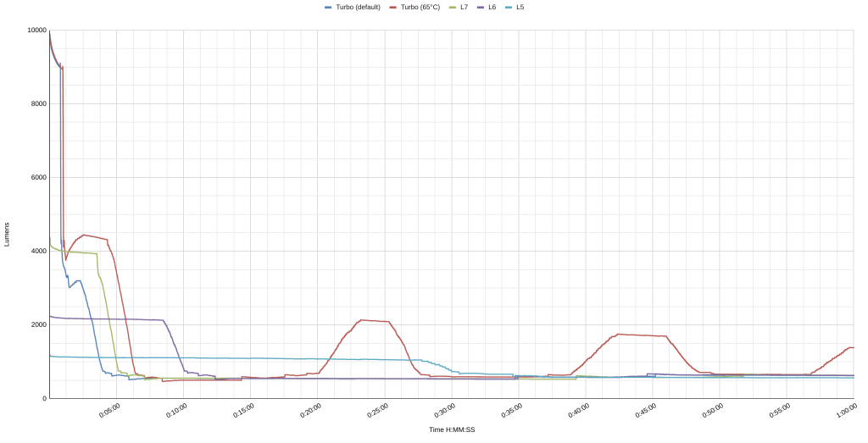The height and width of the screenshot is (443, 868).
Task: Click the 0:30:00 x-axis tick label
Action: 443,412
